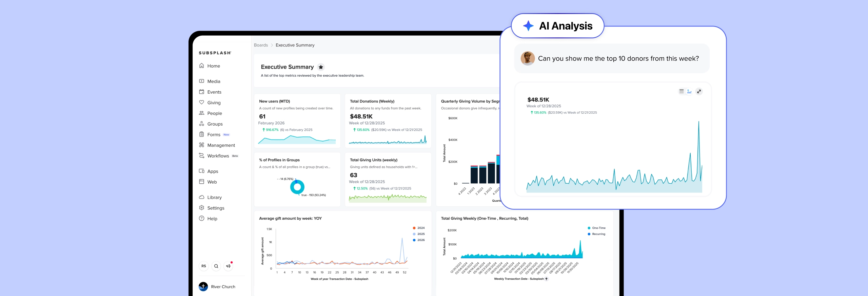Toggle the One-Time legend series
This screenshot has width=868, height=296.
[x=596, y=228]
